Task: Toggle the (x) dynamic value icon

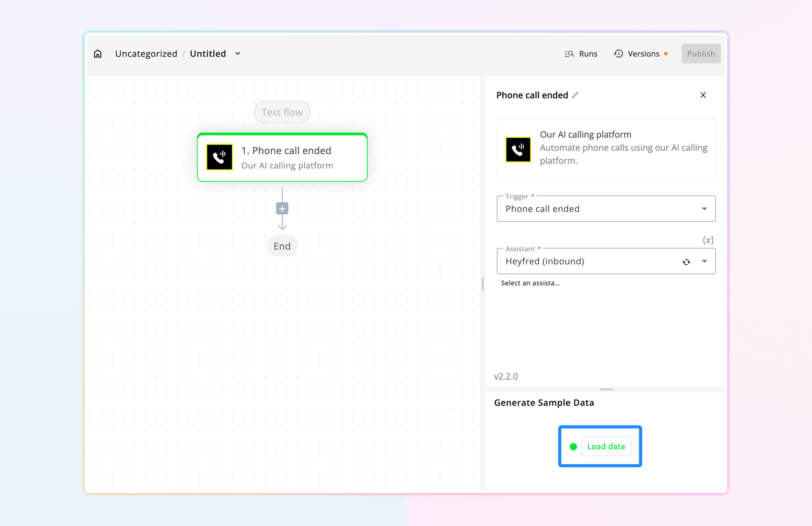Action: point(708,240)
